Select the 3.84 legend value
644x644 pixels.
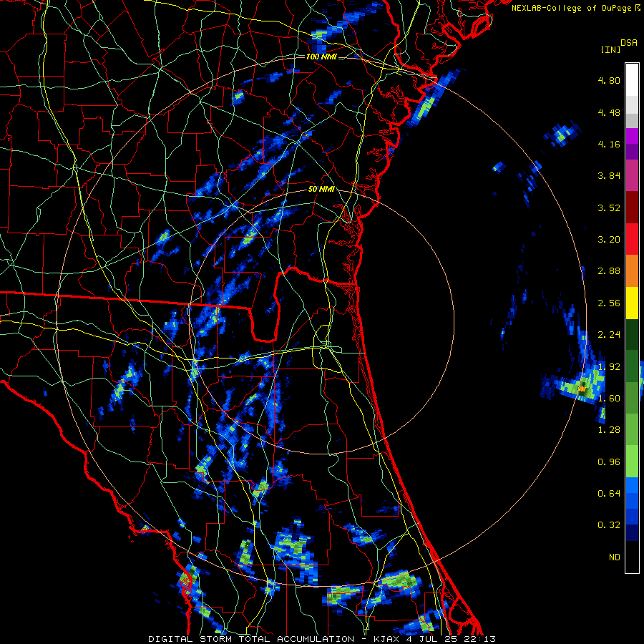click(609, 176)
